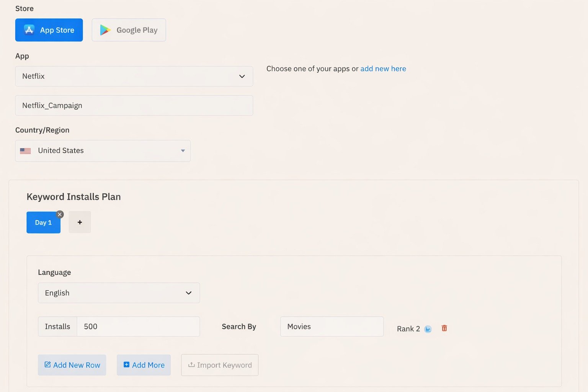Expand the United States country dropdown
The width and height of the screenshot is (588, 392).
(103, 151)
